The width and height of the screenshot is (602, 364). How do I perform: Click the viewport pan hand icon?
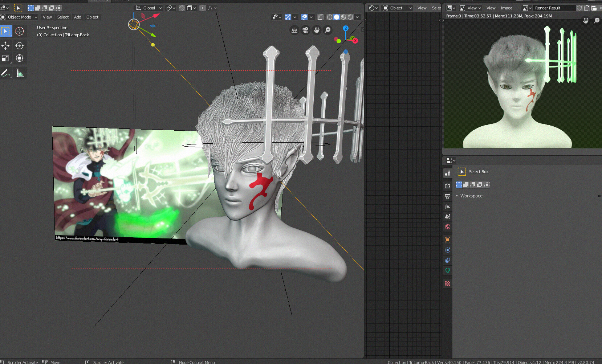coord(317,30)
